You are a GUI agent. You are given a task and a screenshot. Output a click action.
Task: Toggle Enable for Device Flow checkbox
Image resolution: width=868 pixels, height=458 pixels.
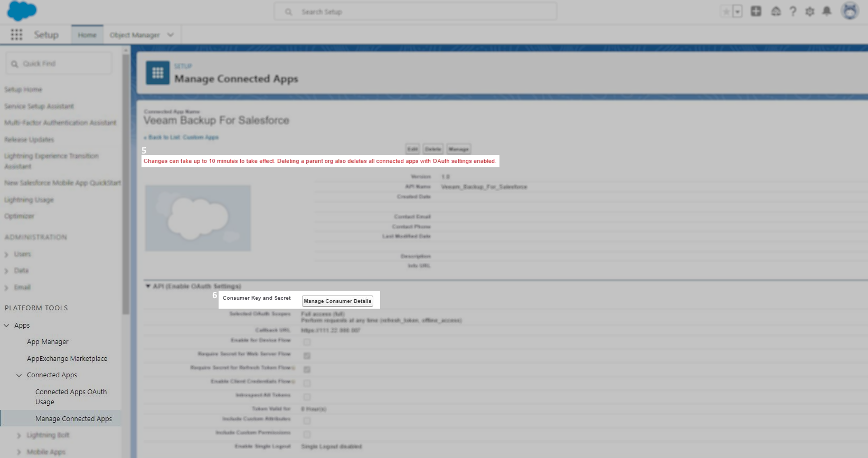tap(307, 342)
